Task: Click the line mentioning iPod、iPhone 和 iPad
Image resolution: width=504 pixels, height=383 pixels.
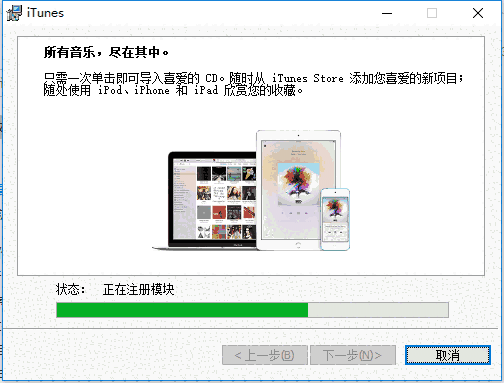Action: (x=173, y=90)
